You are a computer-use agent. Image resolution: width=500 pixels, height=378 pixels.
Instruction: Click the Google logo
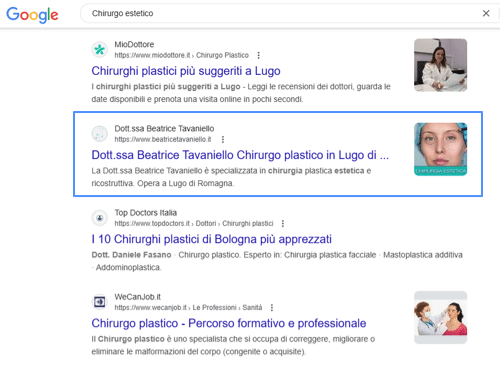coord(32,15)
